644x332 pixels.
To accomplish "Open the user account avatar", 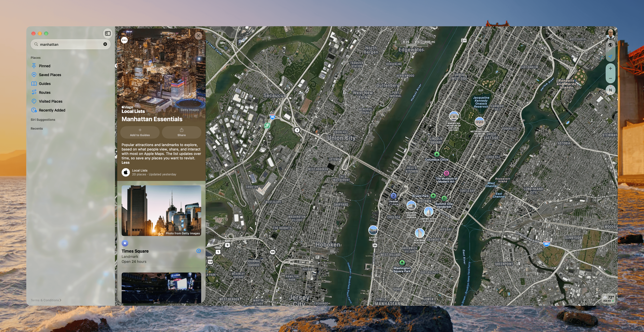I will click(x=611, y=33).
